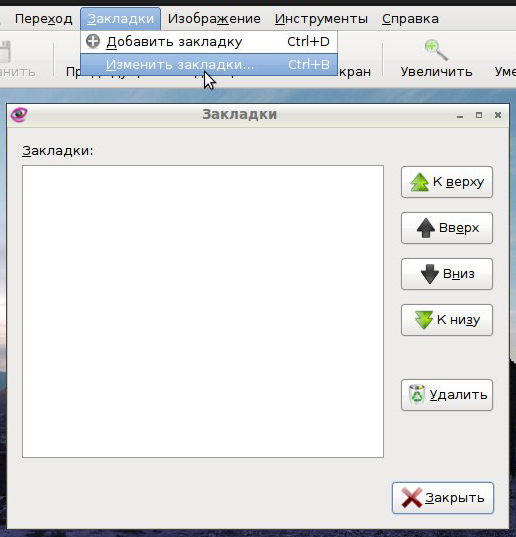
Task: Open the Инструменты menu
Action: [321, 18]
